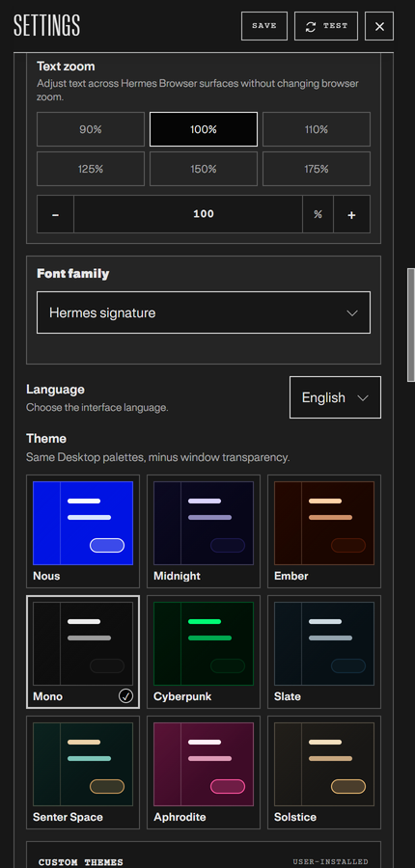Open the Font family dropdown

(x=204, y=312)
